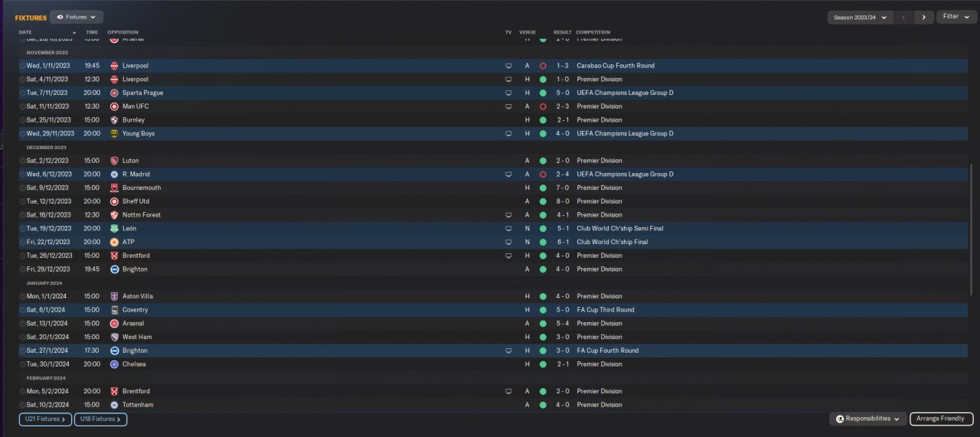Click the Sparta Prague club badge

(x=114, y=93)
